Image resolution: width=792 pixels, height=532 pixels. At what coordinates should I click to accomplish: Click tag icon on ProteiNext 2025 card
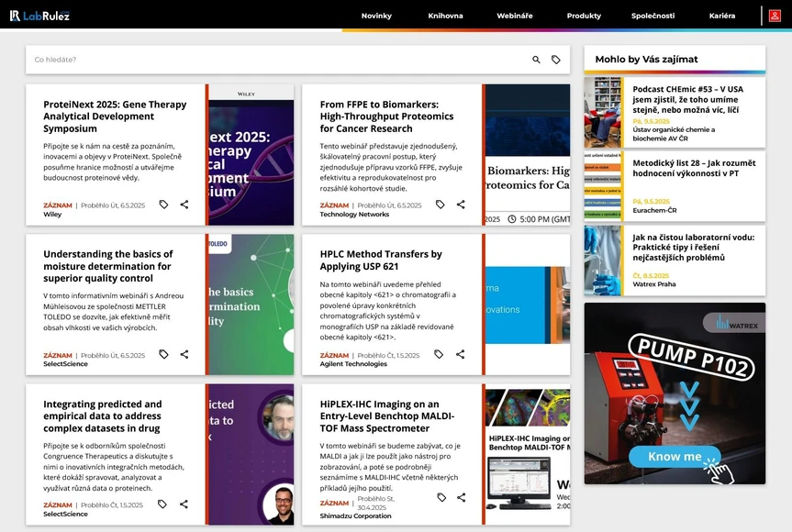pyautogui.click(x=163, y=205)
